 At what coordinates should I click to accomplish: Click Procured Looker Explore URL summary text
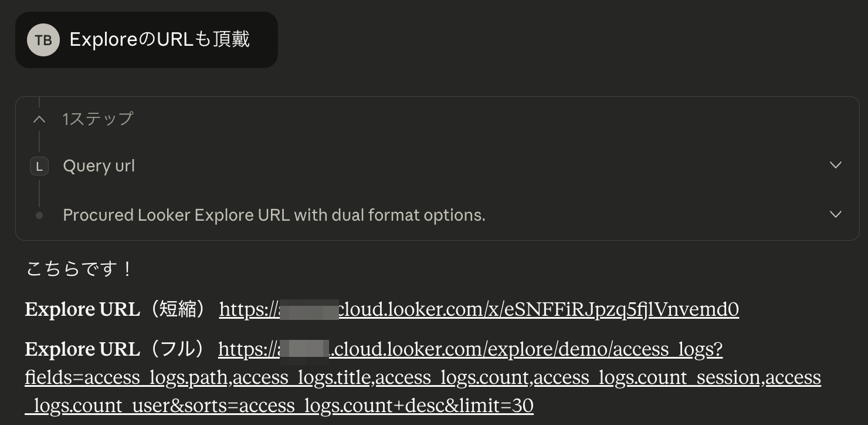[x=274, y=215]
